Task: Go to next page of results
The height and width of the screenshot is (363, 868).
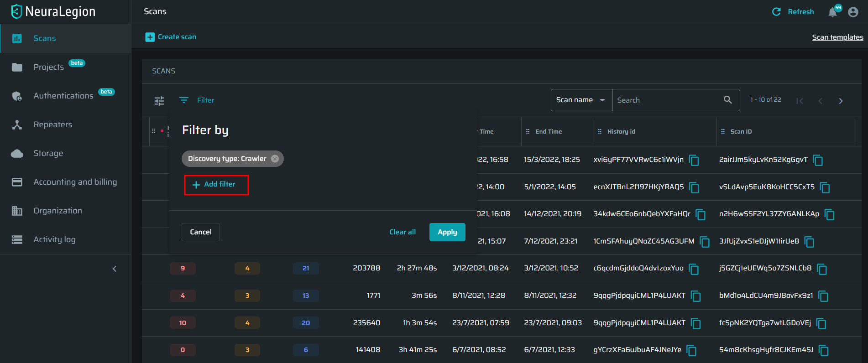Action: pyautogui.click(x=841, y=101)
